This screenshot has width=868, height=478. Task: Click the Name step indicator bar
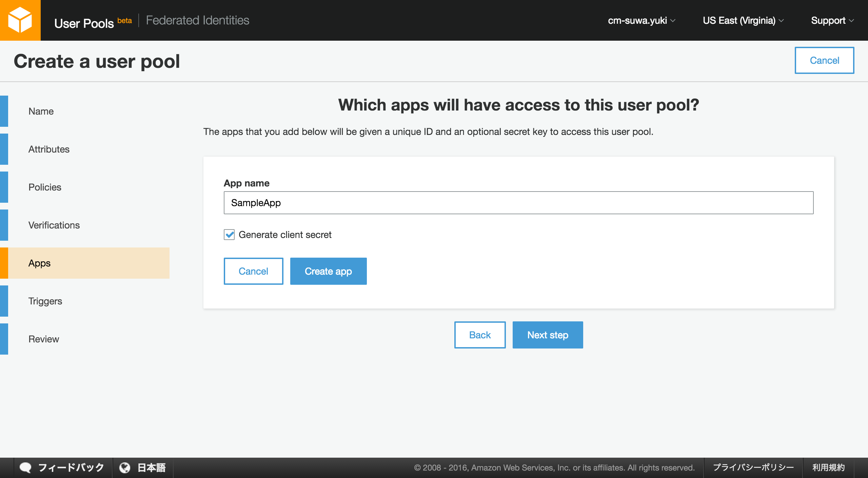click(x=4, y=111)
